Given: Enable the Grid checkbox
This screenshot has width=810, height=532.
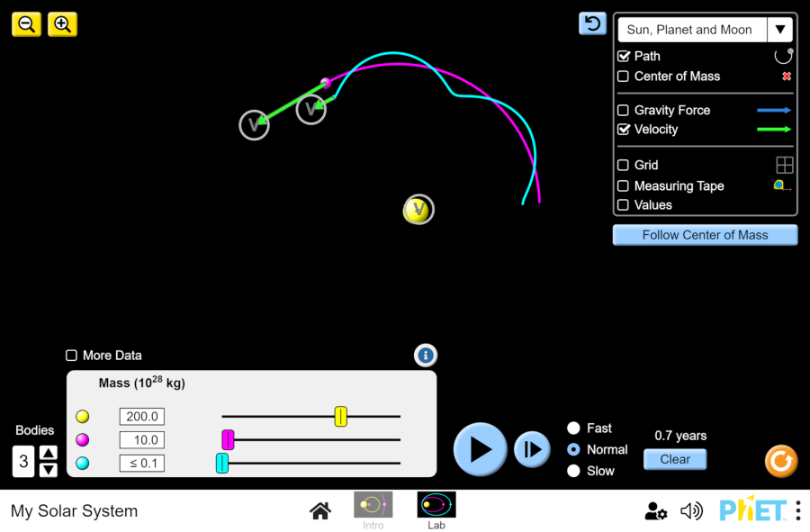Looking at the screenshot, I should pos(624,165).
